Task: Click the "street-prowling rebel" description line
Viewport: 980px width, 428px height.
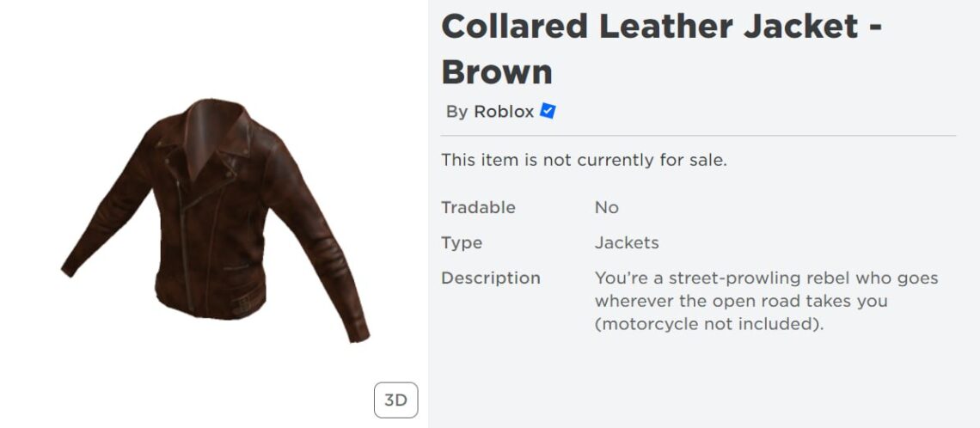Action: click(766, 278)
